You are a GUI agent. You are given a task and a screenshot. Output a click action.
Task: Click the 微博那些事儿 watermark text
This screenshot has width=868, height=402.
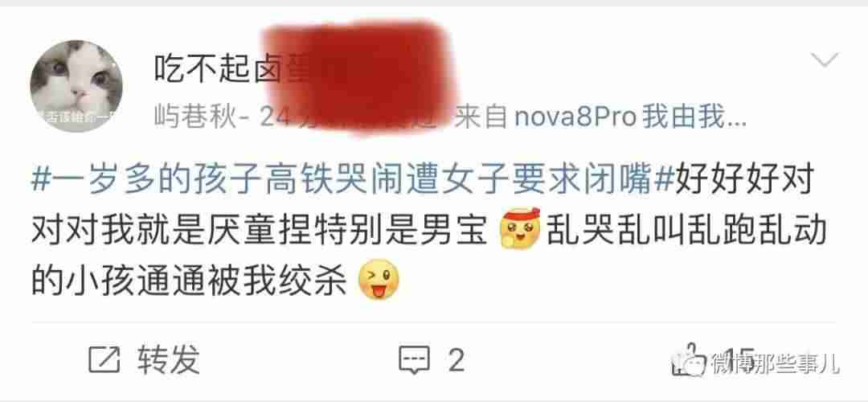click(776, 364)
